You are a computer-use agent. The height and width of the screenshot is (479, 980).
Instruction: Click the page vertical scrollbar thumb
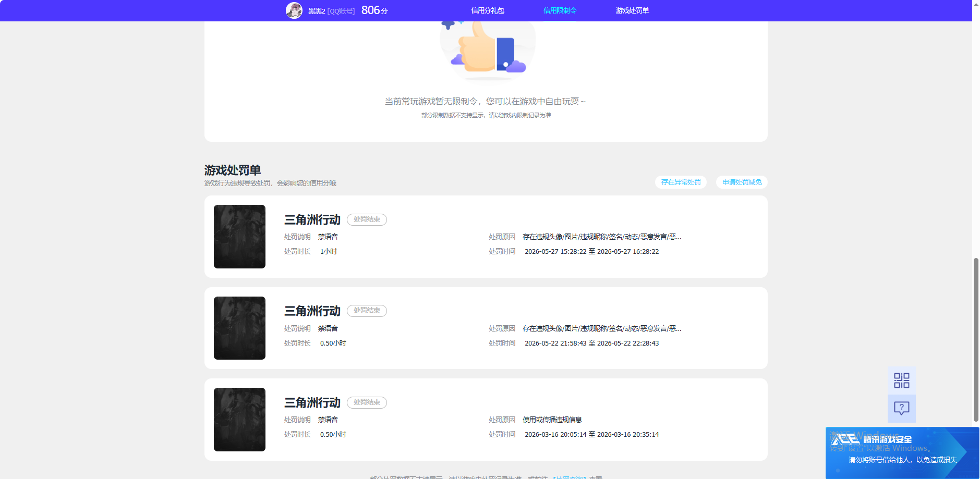tap(976, 339)
